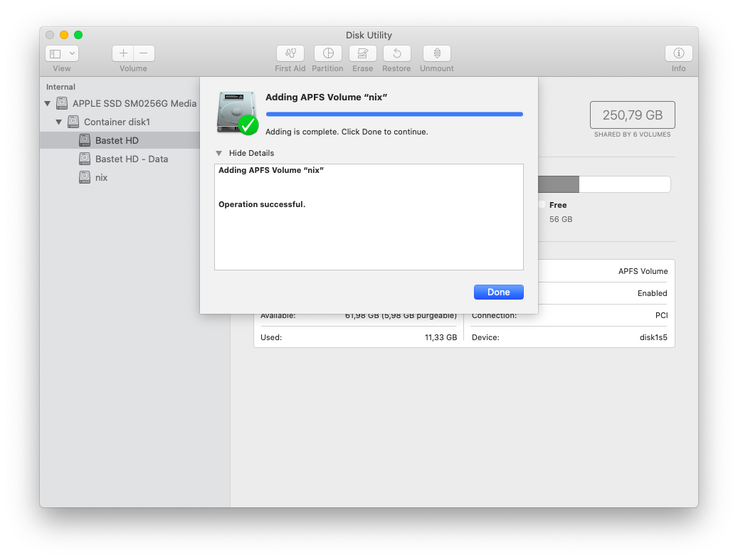
Task: Click the "Adding is complete" status message
Action: tap(347, 132)
